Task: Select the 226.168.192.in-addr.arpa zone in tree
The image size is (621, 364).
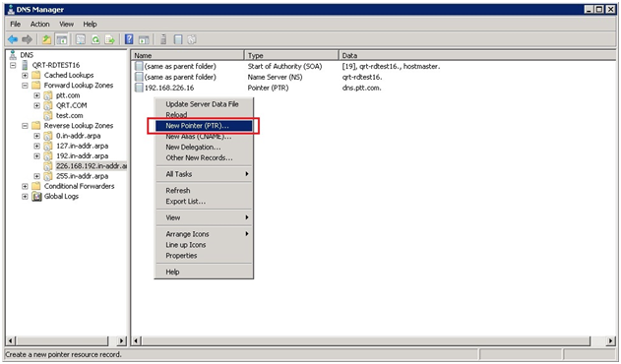Action: click(x=92, y=166)
